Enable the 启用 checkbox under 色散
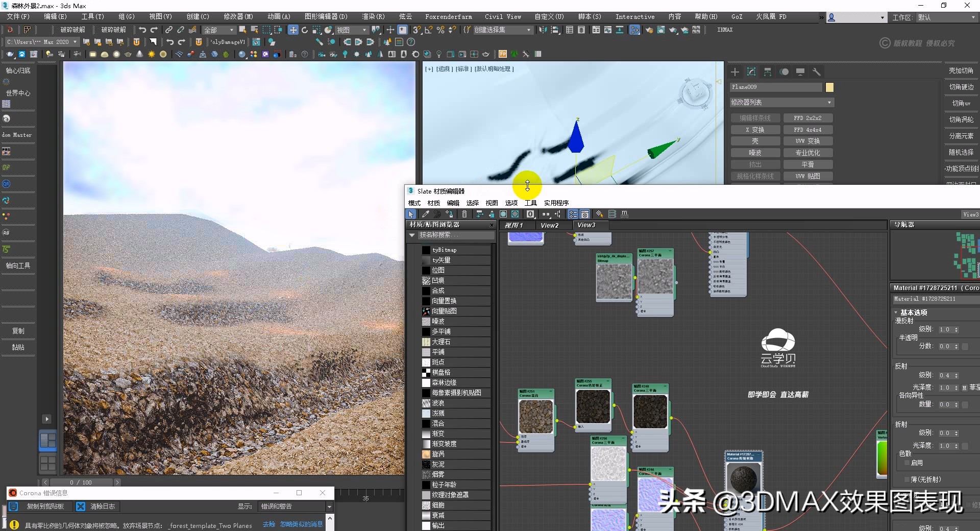980x531 pixels. (906, 463)
